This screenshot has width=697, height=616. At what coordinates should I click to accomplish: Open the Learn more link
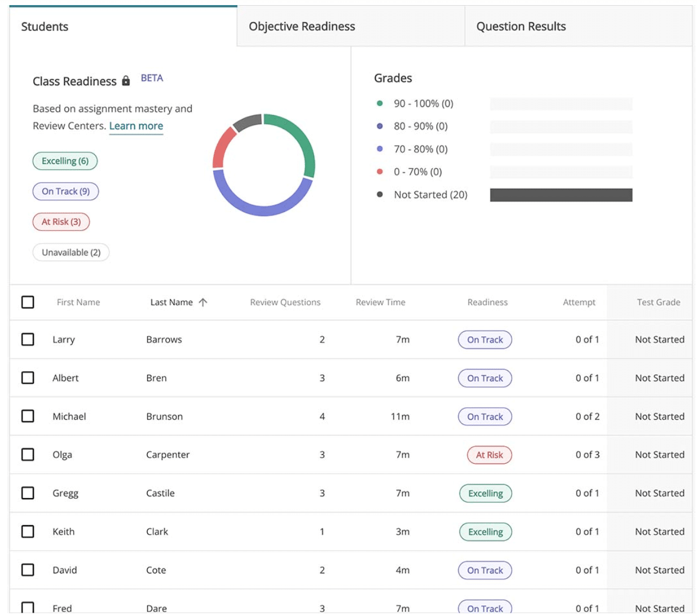tap(135, 126)
